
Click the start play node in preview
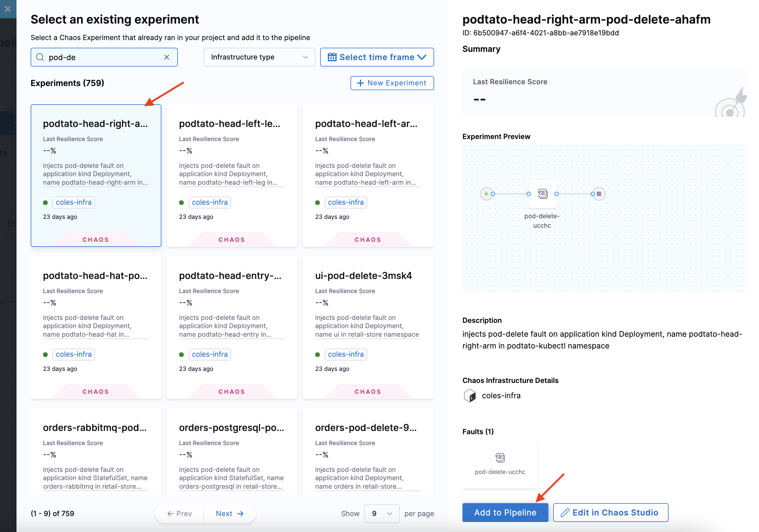486,194
